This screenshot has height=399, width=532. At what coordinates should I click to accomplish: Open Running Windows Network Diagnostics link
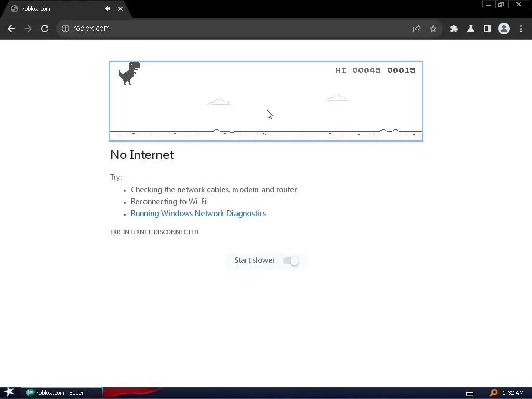point(198,214)
